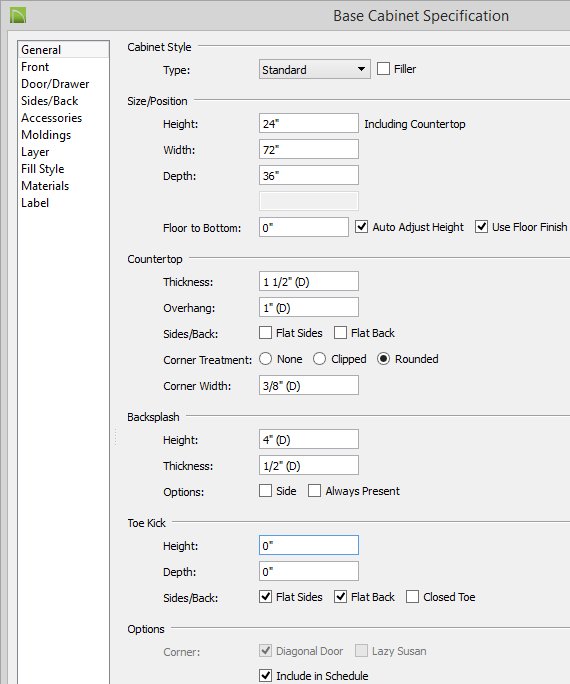The height and width of the screenshot is (684, 570).
Task: Switch to the Materials panel
Action: [x=45, y=186]
